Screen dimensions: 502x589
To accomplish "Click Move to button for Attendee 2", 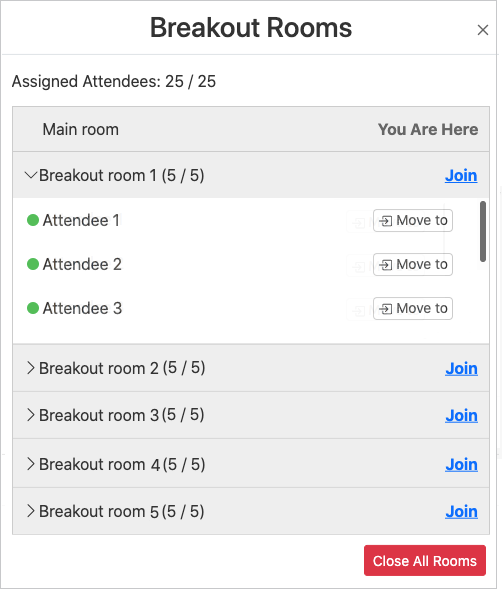I will (x=413, y=264).
